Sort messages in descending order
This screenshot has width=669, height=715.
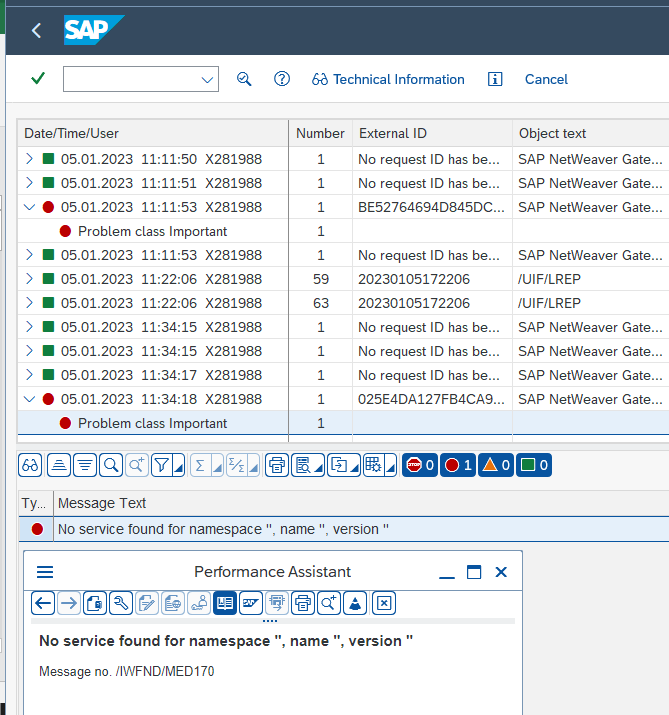pyautogui.click(x=85, y=465)
